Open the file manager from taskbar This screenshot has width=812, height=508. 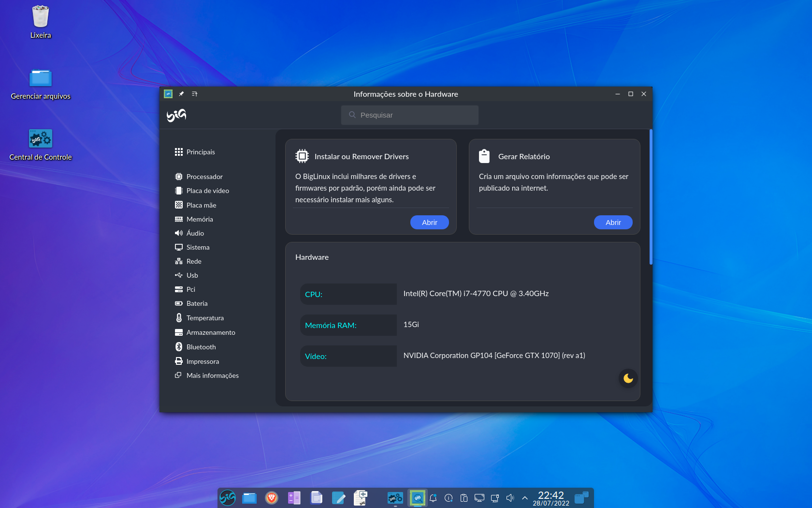(249, 498)
